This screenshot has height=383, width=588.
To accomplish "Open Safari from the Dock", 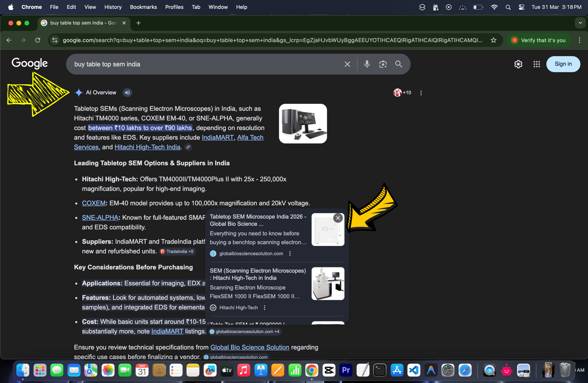I will coord(465,370).
